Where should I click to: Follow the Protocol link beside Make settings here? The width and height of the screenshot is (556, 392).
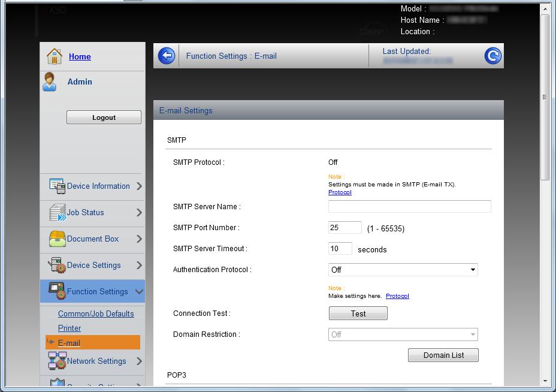(397, 296)
